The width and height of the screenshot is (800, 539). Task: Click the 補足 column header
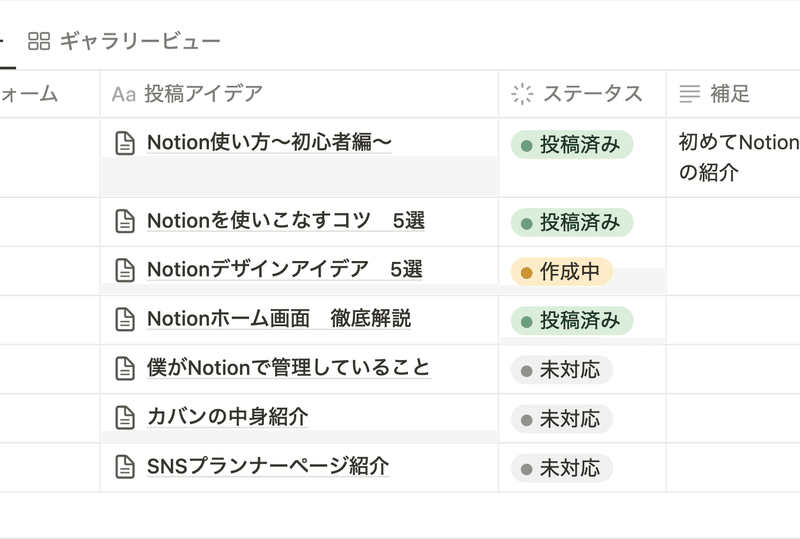[x=733, y=94]
